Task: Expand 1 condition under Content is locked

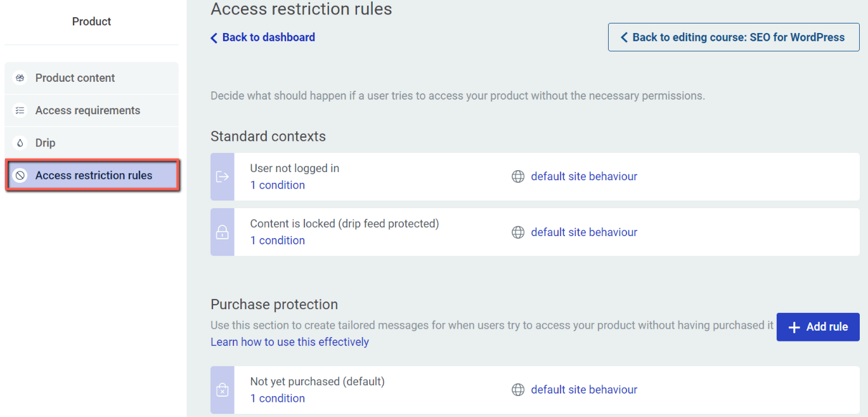Action: pyautogui.click(x=277, y=241)
